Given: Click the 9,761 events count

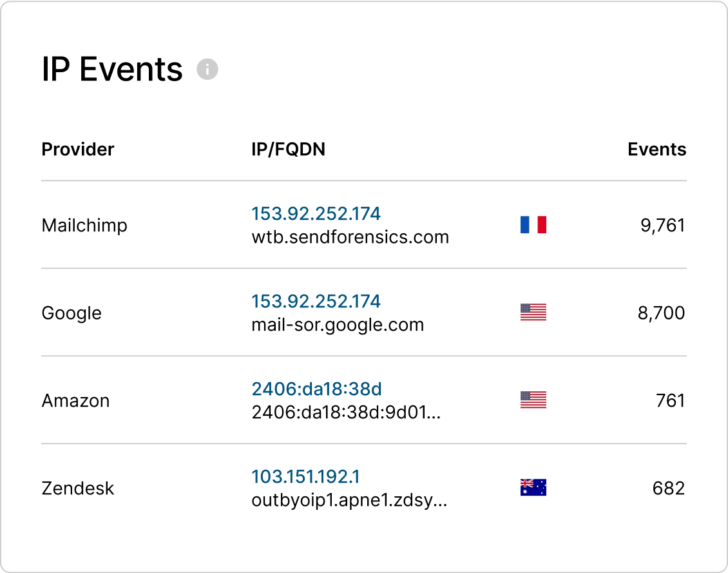Looking at the screenshot, I should (x=662, y=226).
